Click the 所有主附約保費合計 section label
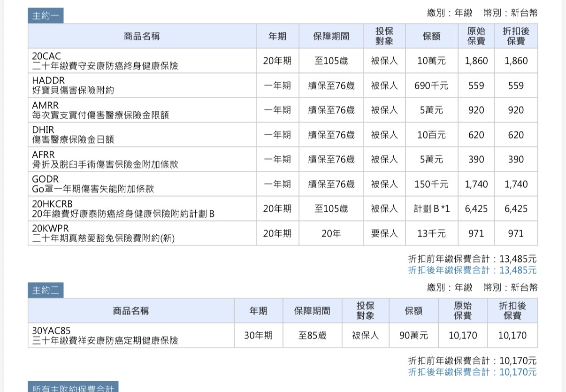 [x=73, y=388]
